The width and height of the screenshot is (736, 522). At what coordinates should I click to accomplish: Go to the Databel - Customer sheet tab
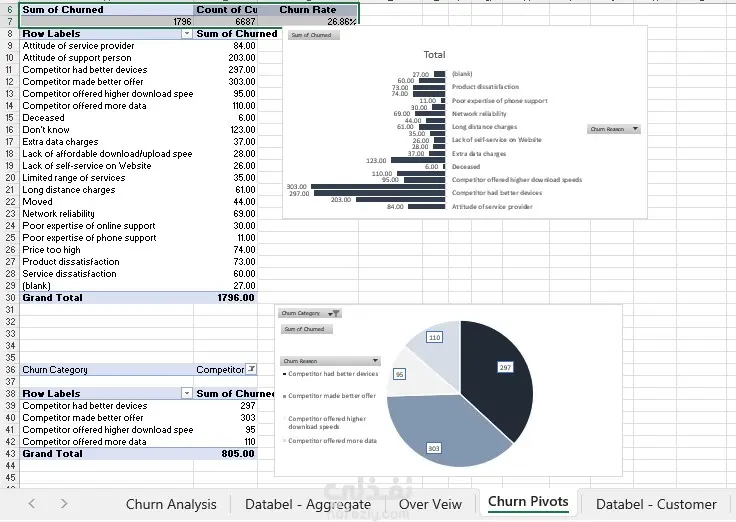pos(656,504)
